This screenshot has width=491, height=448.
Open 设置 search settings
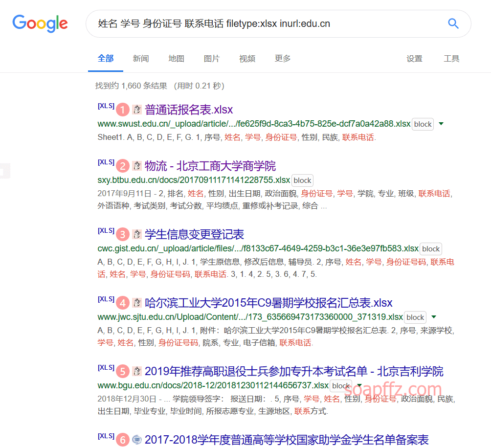[415, 59]
